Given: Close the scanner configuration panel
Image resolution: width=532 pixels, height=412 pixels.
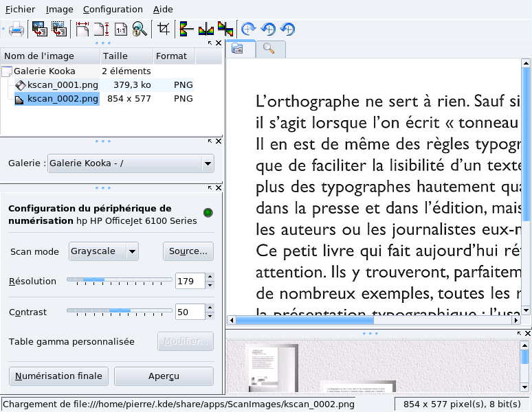Looking at the screenshot, I should coord(219,187).
